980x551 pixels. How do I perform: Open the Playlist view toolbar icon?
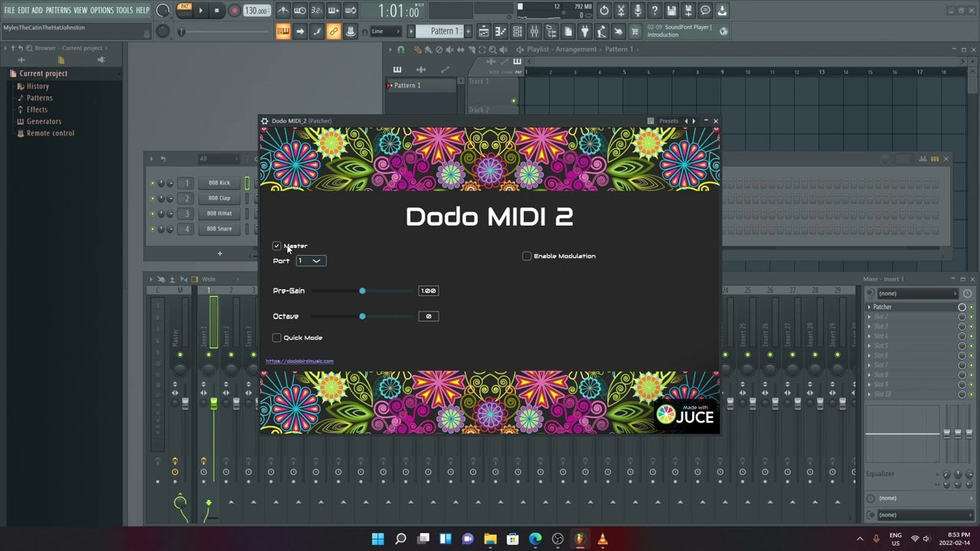484,31
